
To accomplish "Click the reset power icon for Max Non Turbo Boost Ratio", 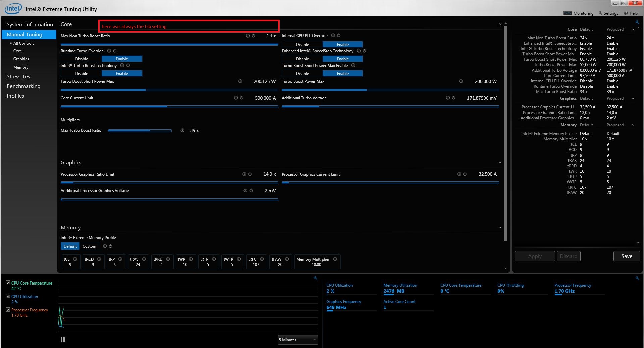I will pyautogui.click(x=253, y=36).
